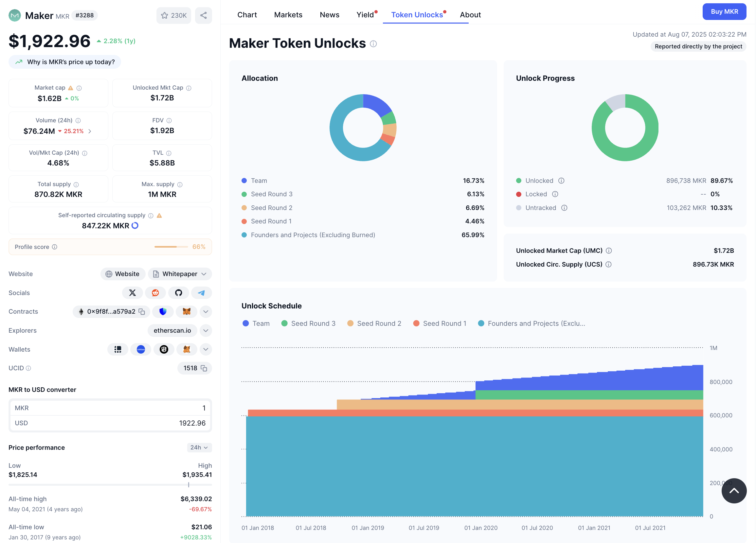The height and width of the screenshot is (543, 756).
Task: Switch to the Markets tab
Action: point(288,15)
